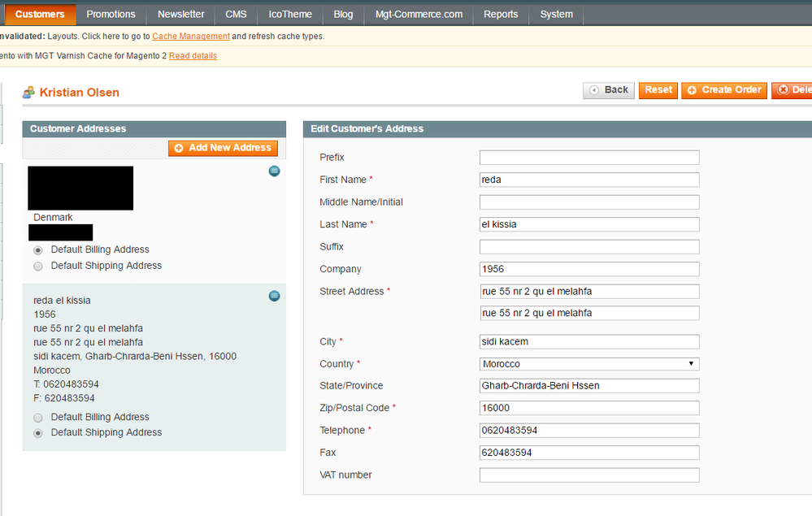Click the blue icon on the Denmark address card
This screenshot has height=516, width=812.
(x=274, y=171)
